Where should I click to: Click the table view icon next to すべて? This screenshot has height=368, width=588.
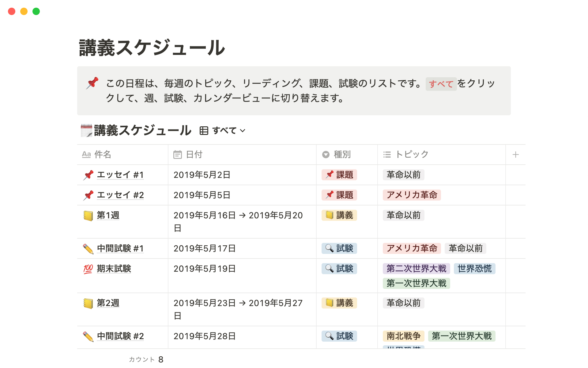[x=204, y=131]
